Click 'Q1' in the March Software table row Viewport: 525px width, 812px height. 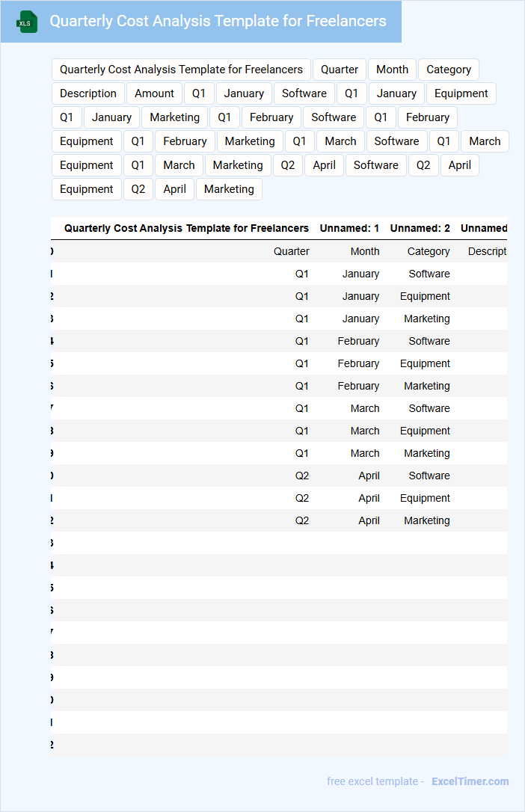click(x=302, y=408)
